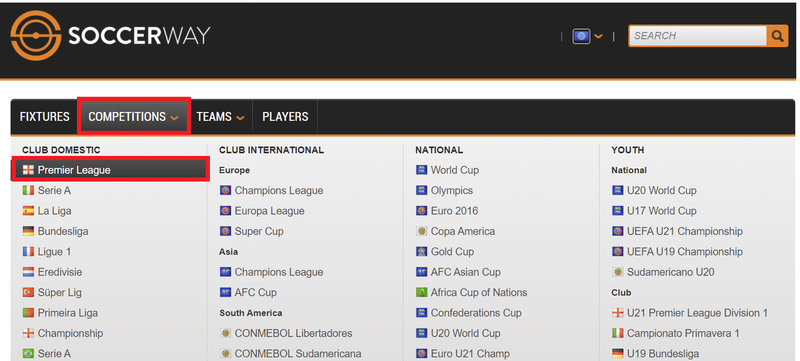The height and width of the screenshot is (361, 800).
Task: Click the CAF icon beside Africa Cup of Nations
Action: pyautogui.click(x=421, y=293)
